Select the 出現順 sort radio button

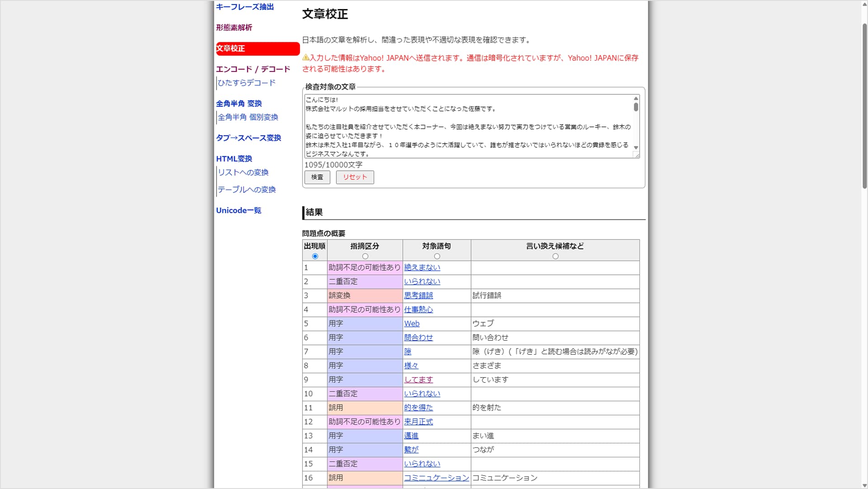click(315, 256)
